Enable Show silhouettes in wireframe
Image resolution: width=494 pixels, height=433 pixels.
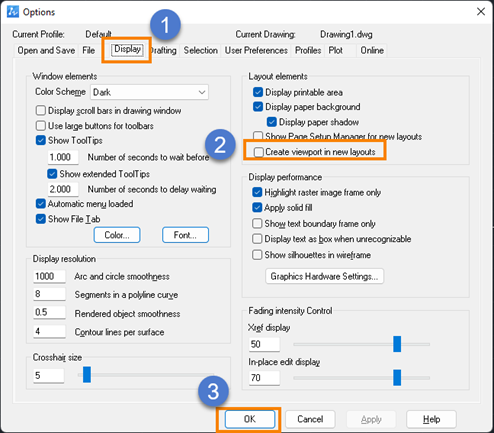[257, 255]
